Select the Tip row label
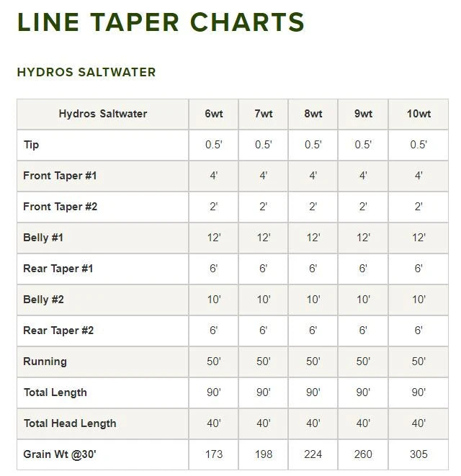The height and width of the screenshot is (476, 461). pyautogui.click(x=31, y=145)
